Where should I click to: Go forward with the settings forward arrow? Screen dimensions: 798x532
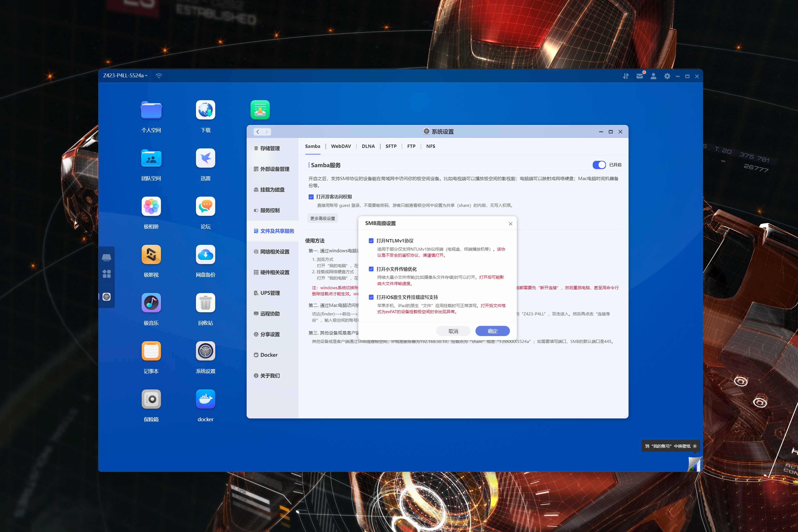(x=266, y=132)
